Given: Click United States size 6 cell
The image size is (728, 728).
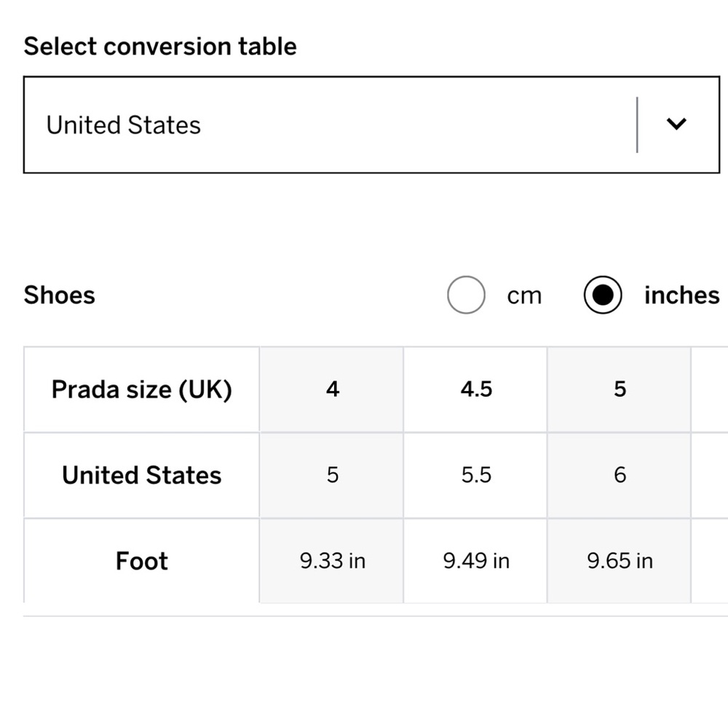Looking at the screenshot, I should pos(620,475).
